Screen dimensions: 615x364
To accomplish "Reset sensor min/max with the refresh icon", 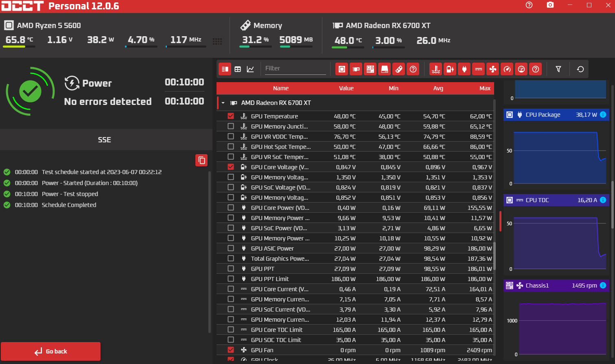I will [580, 69].
